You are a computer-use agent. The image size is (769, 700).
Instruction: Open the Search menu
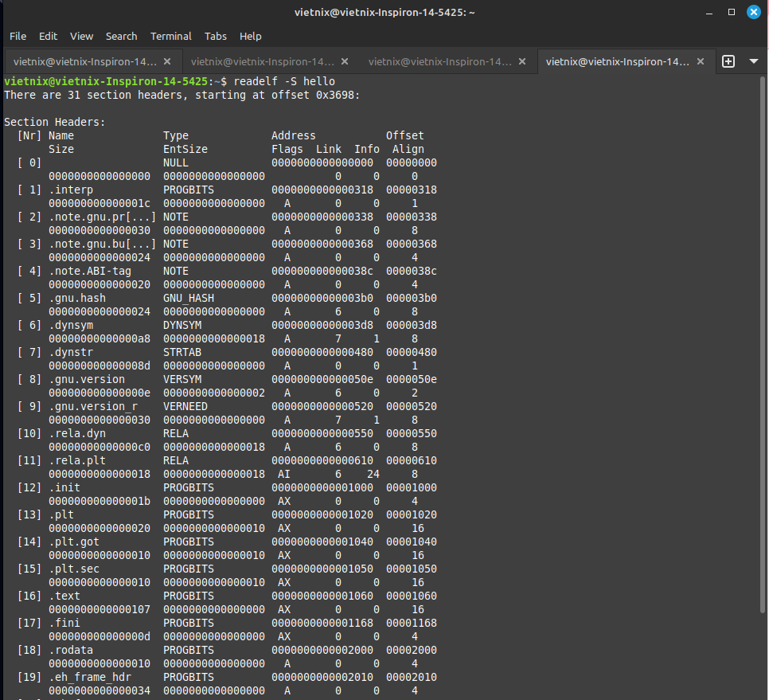point(121,37)
